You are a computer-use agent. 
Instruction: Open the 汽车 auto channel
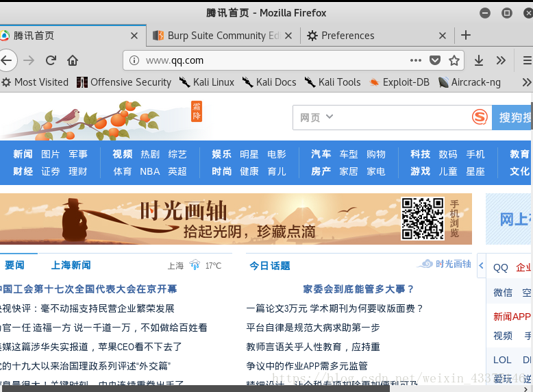321,154
